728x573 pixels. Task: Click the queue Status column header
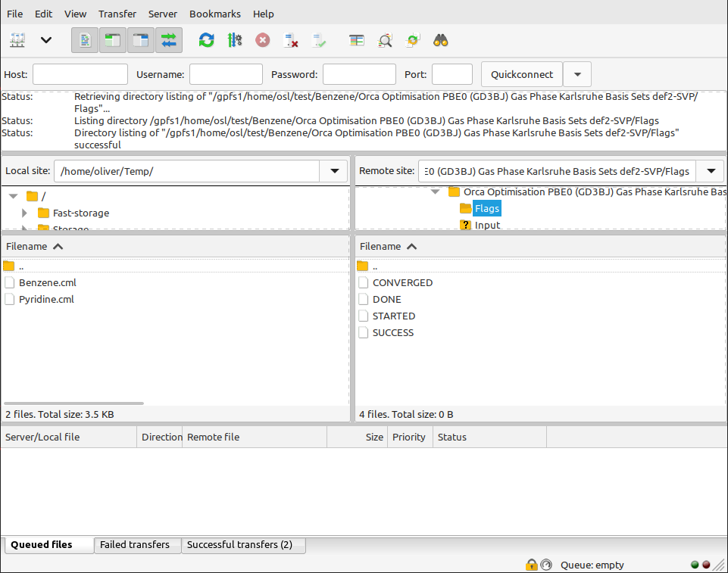(490, 437)
